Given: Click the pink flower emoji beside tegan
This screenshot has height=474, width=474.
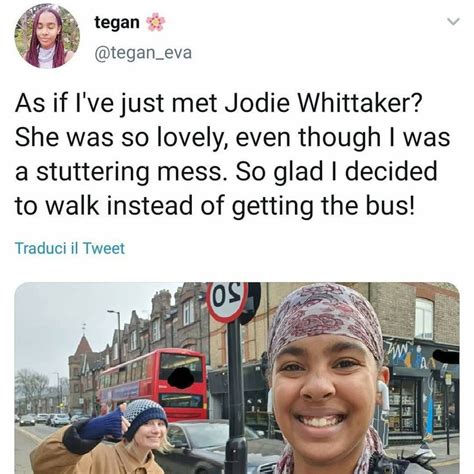Looking at the screenshot, I should (156, 23).
